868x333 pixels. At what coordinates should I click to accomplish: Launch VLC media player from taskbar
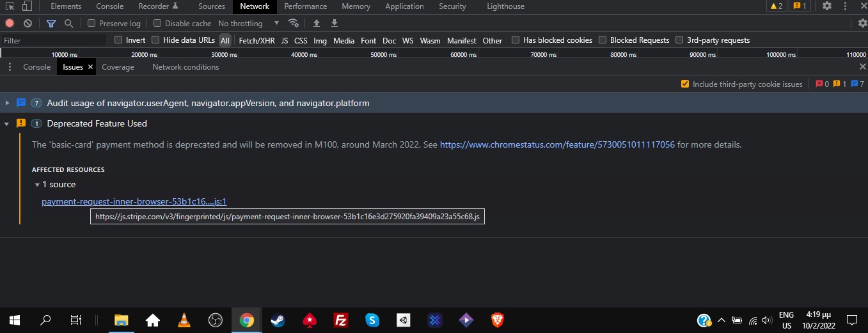click(184, 320)
